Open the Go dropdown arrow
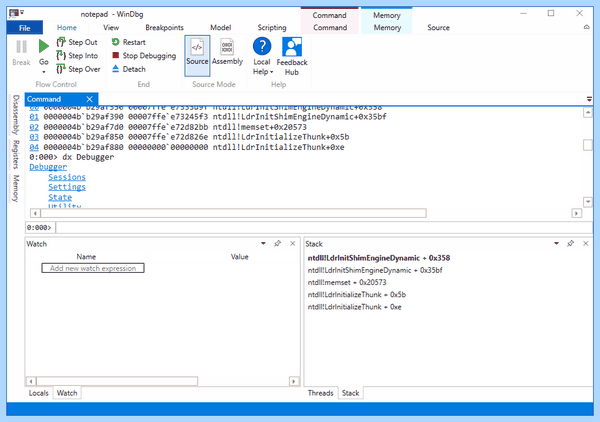Viewport: 600px width, 422px height. coord(44,72)
